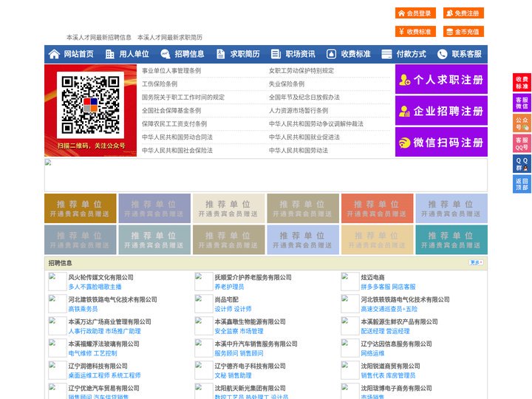Click the teal-green 推荐单位 tile in second row
Image resolution: width=532 pixels, height=399 pixels.
coord(451,239)
